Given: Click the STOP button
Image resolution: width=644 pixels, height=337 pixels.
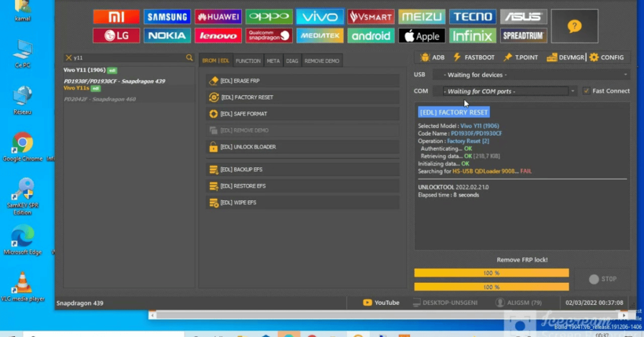Looking at the screenshot, I should click(602, 279).
